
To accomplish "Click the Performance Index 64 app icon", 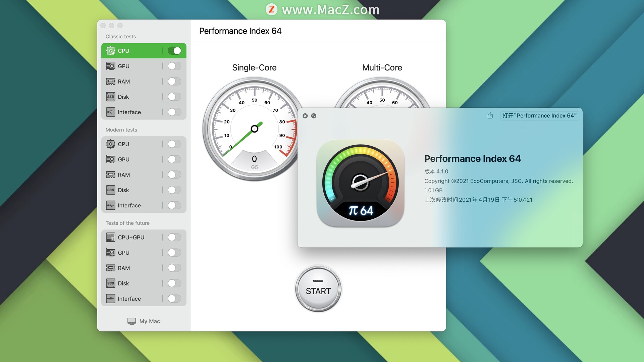I will click(x=360, y=183).
